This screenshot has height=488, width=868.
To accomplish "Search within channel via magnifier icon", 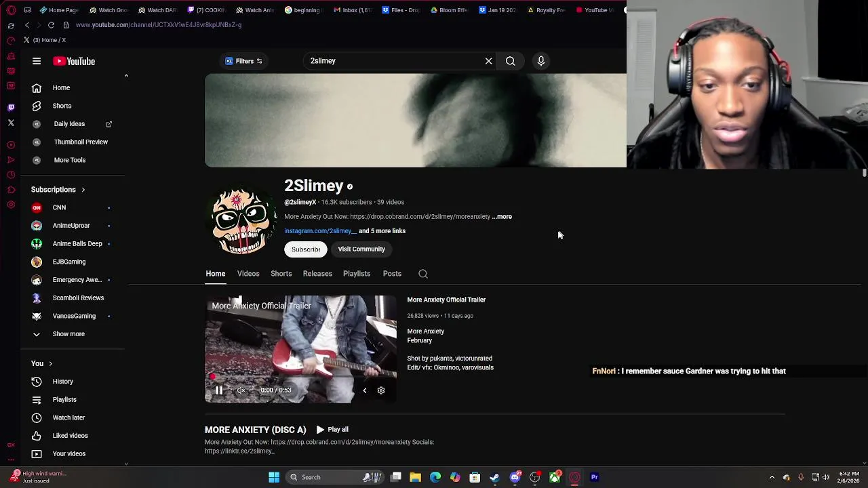I will pos(423,274).
